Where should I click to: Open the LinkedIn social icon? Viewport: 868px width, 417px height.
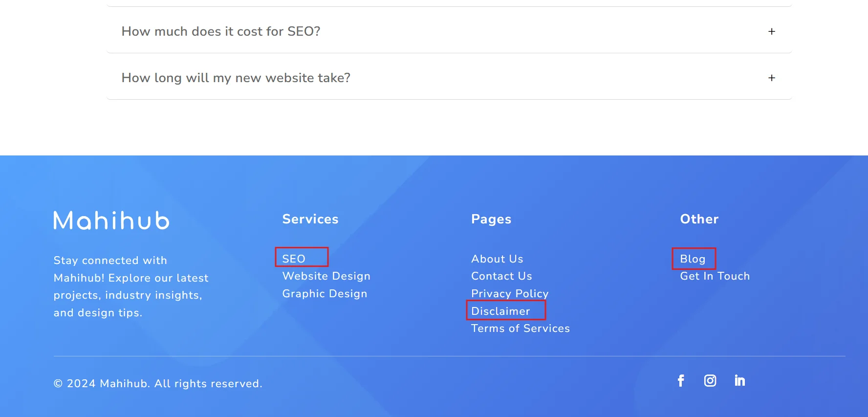coord(739,380)
